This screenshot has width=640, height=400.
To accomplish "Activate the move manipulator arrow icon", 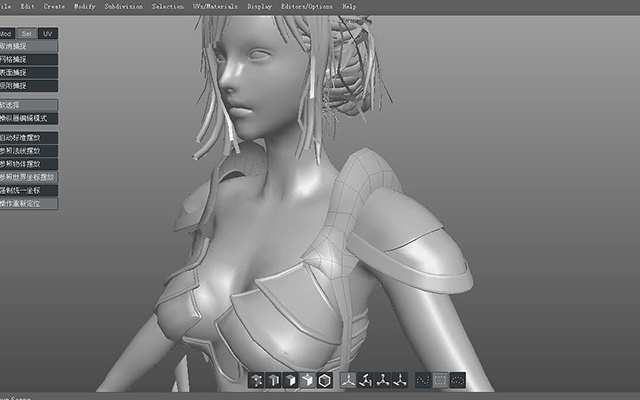I will pyautogui.click(x=400, y=380).
